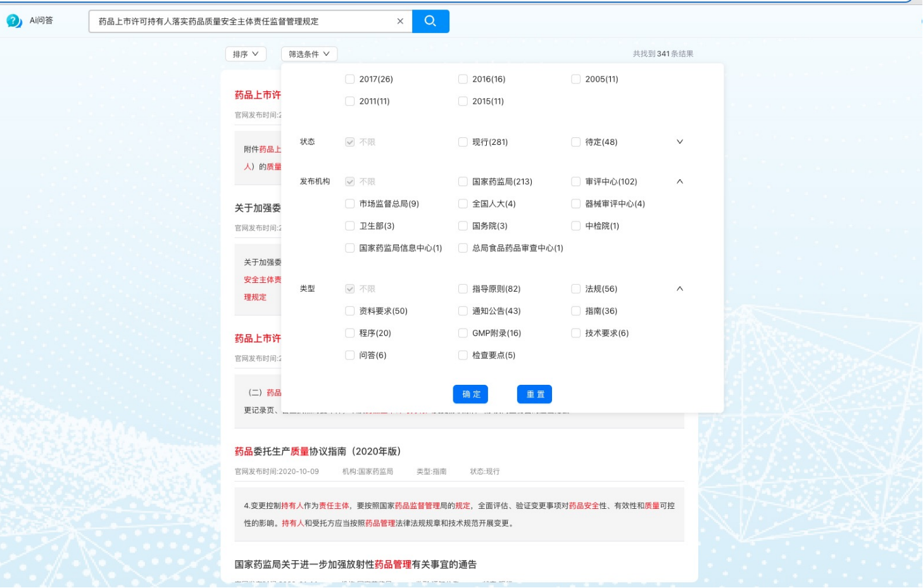Viewport: 923px width, 588px height.
Task: Click the blue search magnifier button
Action: [x=430, y=21]
